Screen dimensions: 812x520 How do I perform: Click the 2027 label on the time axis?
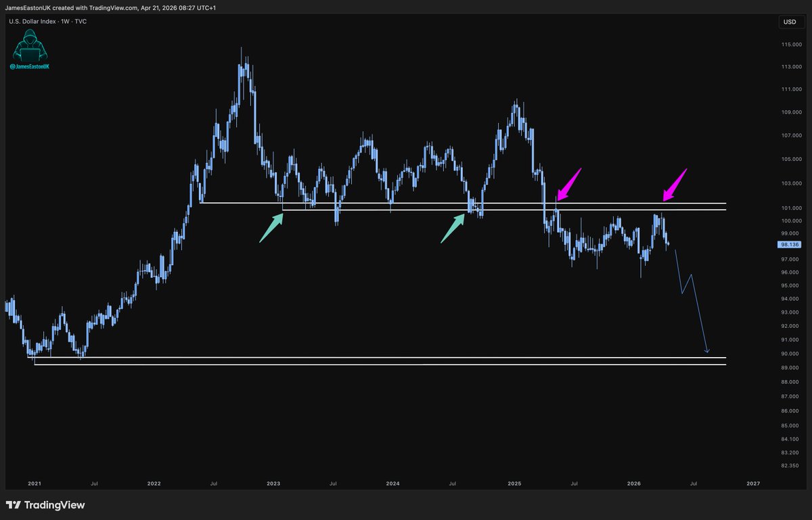pyautogui.click(x=752, y=483)
